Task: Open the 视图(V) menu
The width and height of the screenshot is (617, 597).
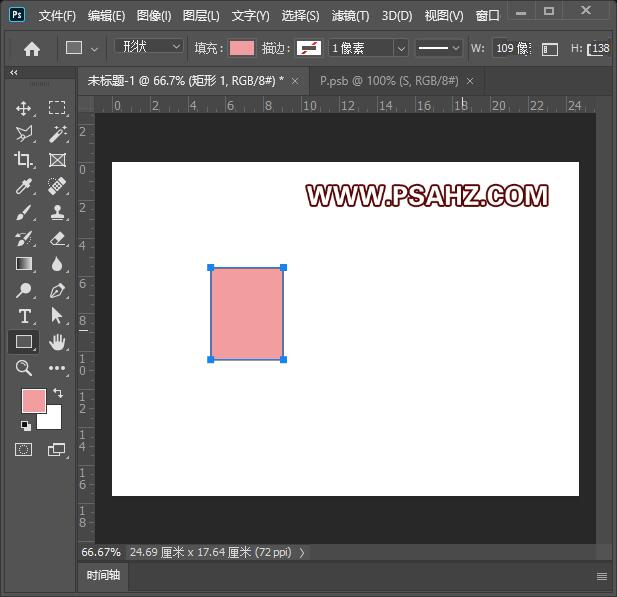Action: pyautogui.click(x=444, y=16)
